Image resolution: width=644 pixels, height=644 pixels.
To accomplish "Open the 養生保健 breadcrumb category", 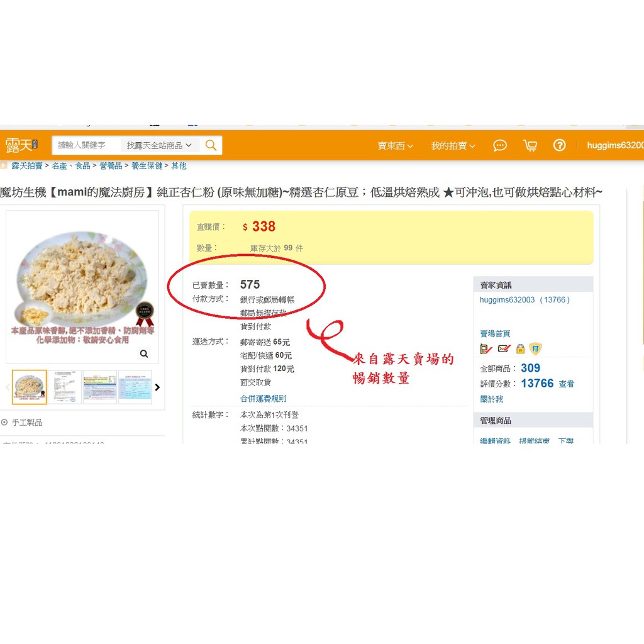I will click(147, 166).
